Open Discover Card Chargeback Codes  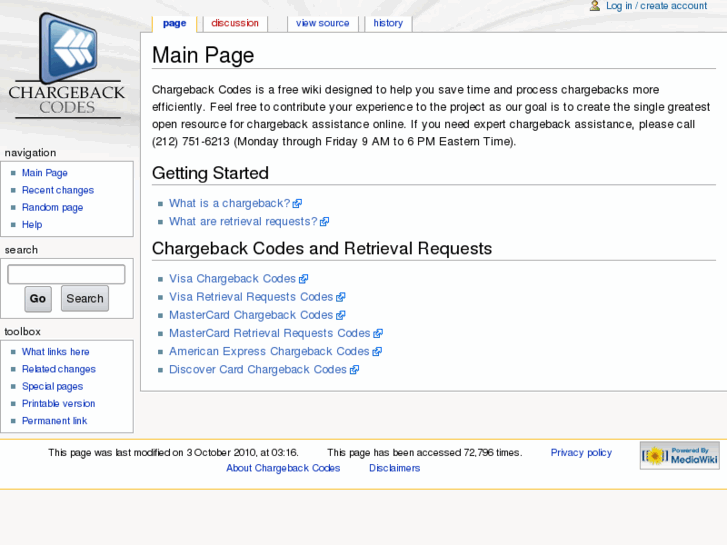pyautogui.click(x=257, y=369)
